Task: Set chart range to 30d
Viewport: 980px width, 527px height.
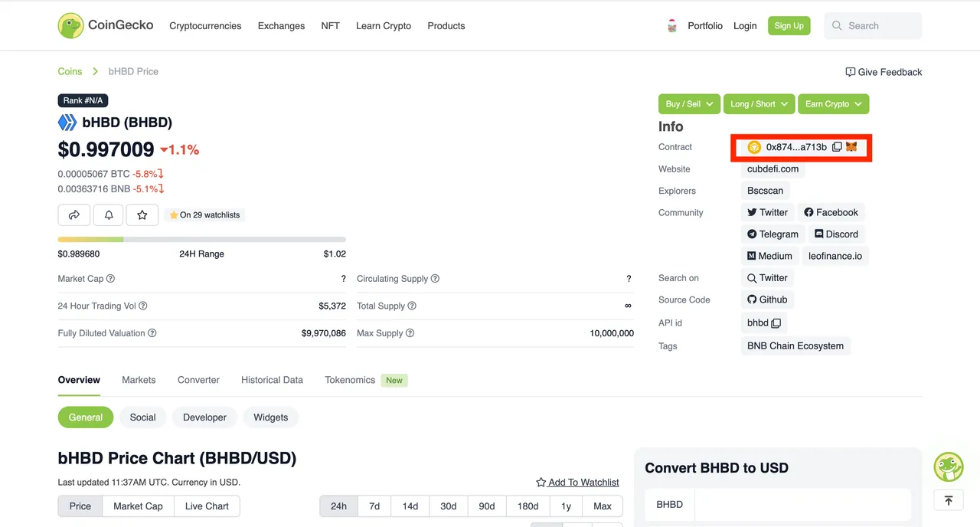Action: (449, 506)
